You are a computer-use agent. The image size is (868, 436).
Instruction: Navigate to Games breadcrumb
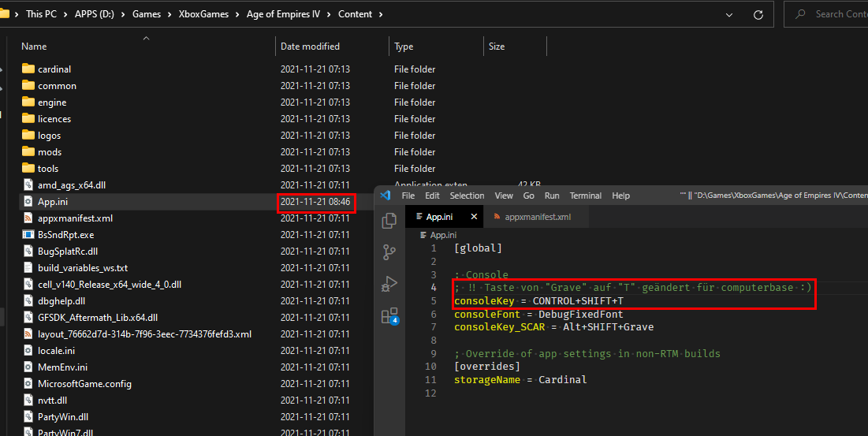pyautogui.click(x=146, y=14)
